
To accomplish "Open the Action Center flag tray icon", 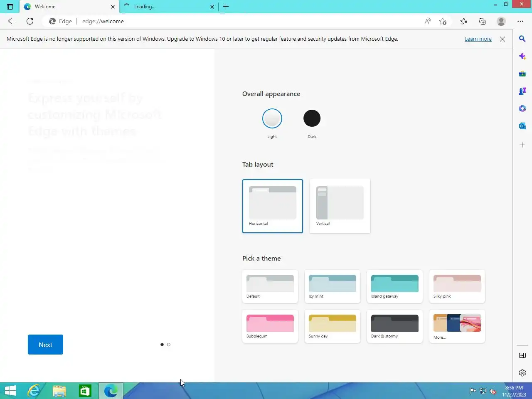I will pyautogui.click(x=473, y=391).
